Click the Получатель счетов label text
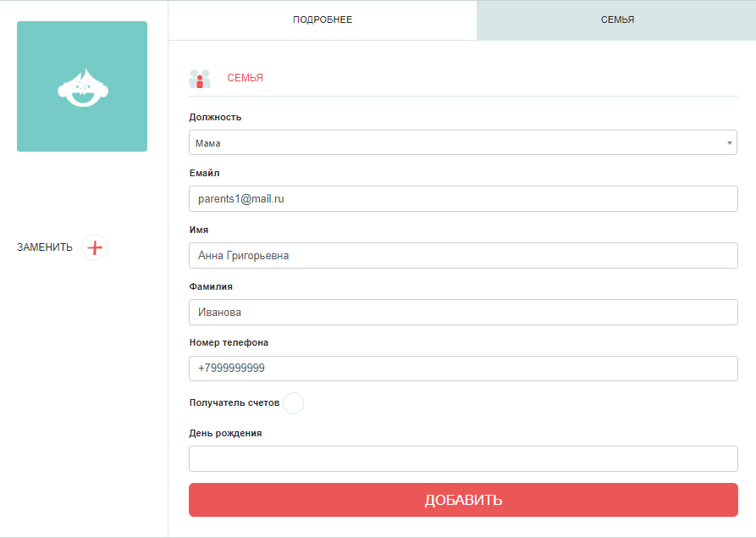 point(234,403)
